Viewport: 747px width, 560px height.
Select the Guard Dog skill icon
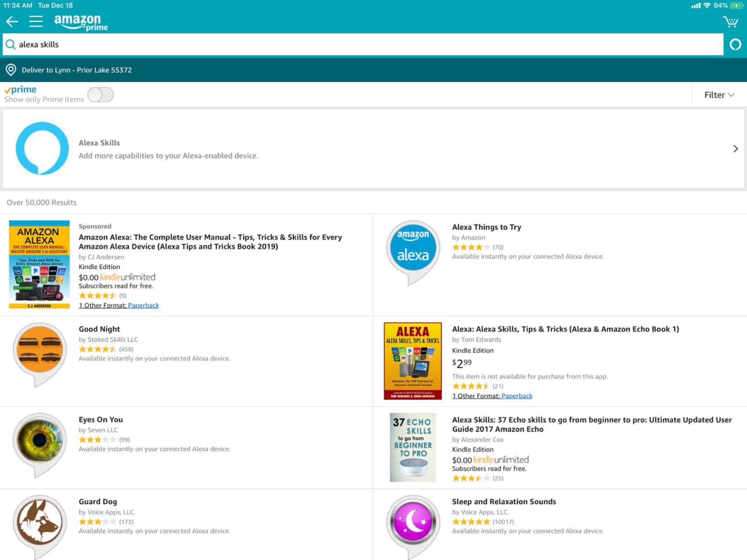click(39, 521)
